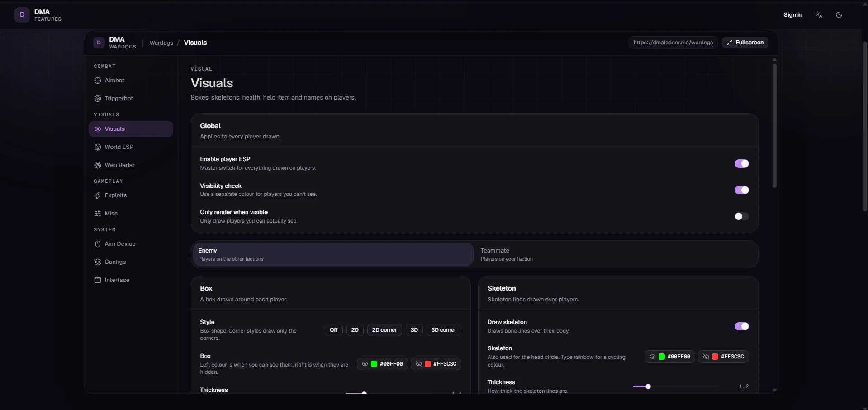Click 'A box drawn around each player.' text
Screen dimensions: 868x410
pyautogui.click(x=244, y=300)
